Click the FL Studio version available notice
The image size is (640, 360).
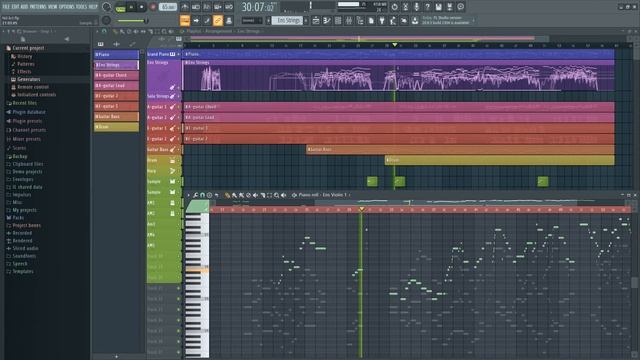[446, 20]
